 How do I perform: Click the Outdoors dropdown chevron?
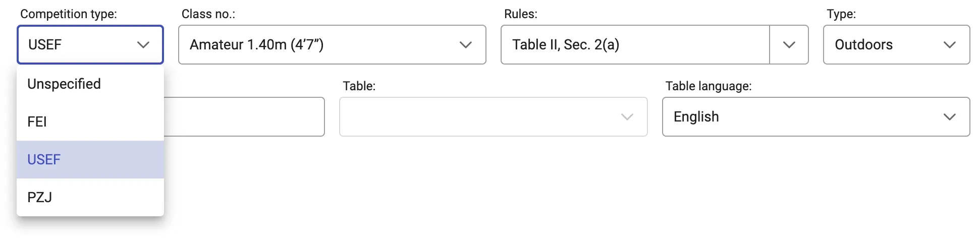[949, 45]
